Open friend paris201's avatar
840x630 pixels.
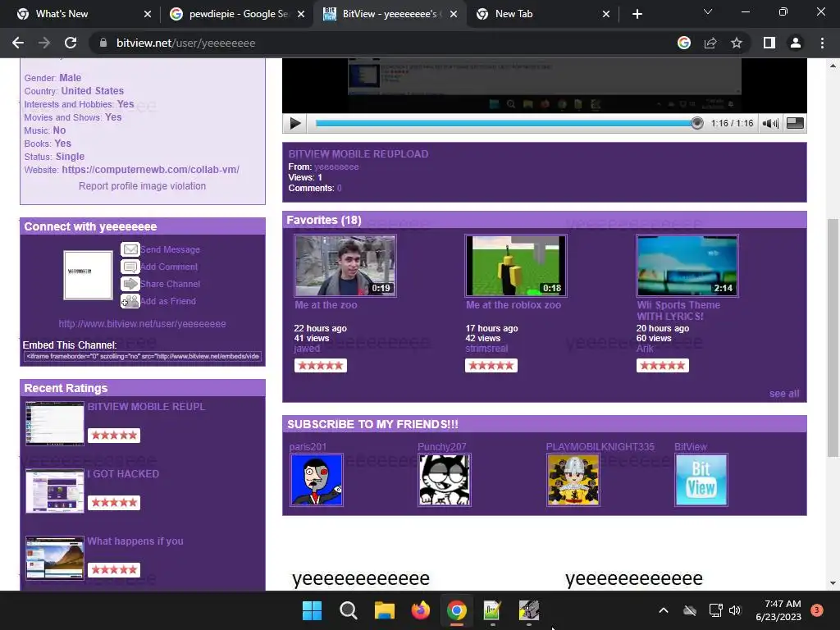[317, 480]
